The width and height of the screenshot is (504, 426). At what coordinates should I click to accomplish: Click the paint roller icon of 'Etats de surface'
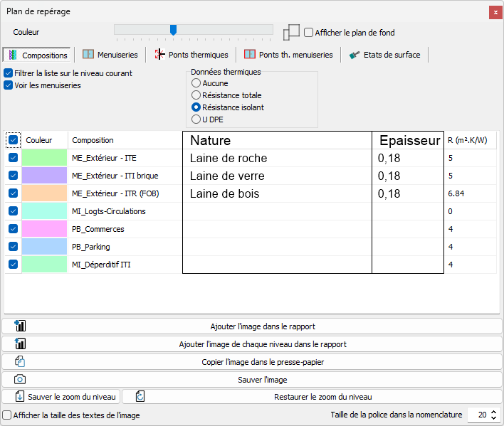point(355,55)
